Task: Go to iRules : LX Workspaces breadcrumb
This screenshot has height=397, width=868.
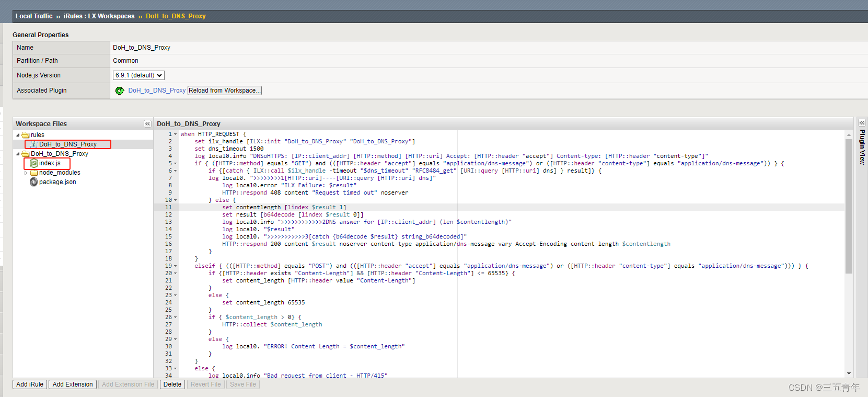Action: pyautogui.click(x=99, y=16)
